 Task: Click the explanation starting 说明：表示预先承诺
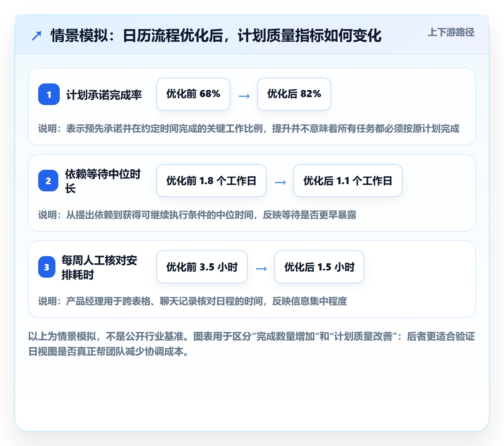(x=249, y=128)
